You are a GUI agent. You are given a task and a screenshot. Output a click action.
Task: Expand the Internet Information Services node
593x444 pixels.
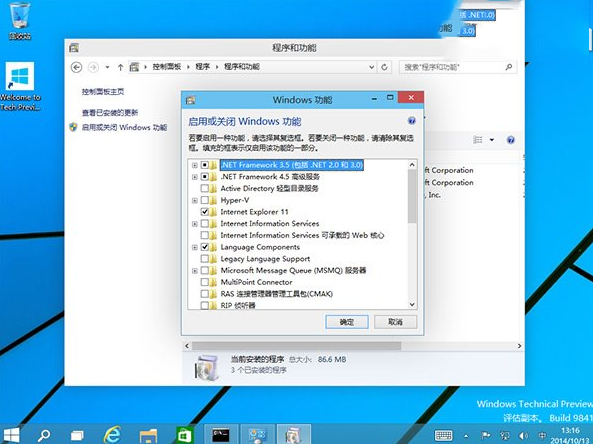[194, 224]
